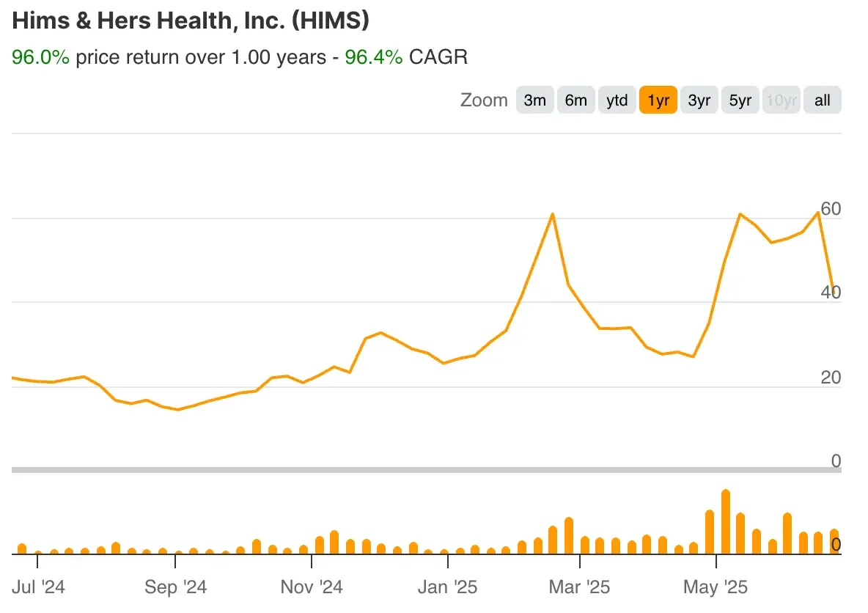
Task: Click the Hims & Hers Health title
Action: (191, 21)
